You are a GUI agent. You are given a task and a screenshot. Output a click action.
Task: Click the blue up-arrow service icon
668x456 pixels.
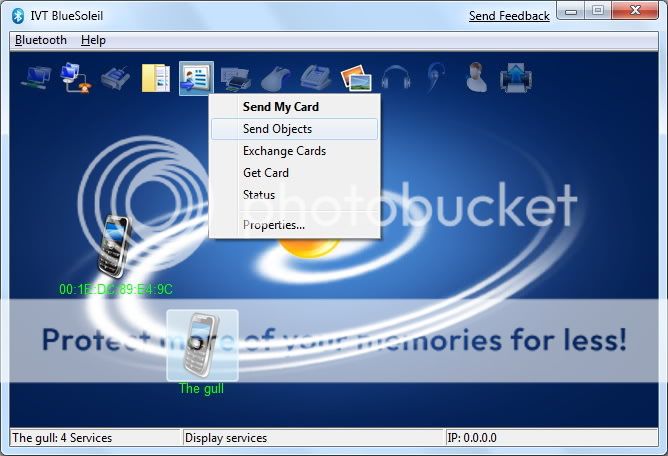click(515, 78)
